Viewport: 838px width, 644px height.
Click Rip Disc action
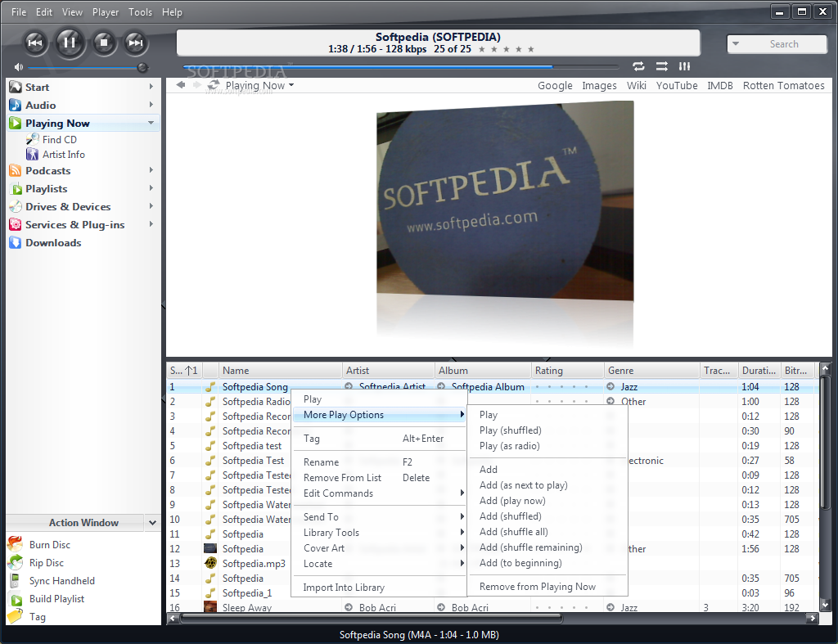(47, 563)
